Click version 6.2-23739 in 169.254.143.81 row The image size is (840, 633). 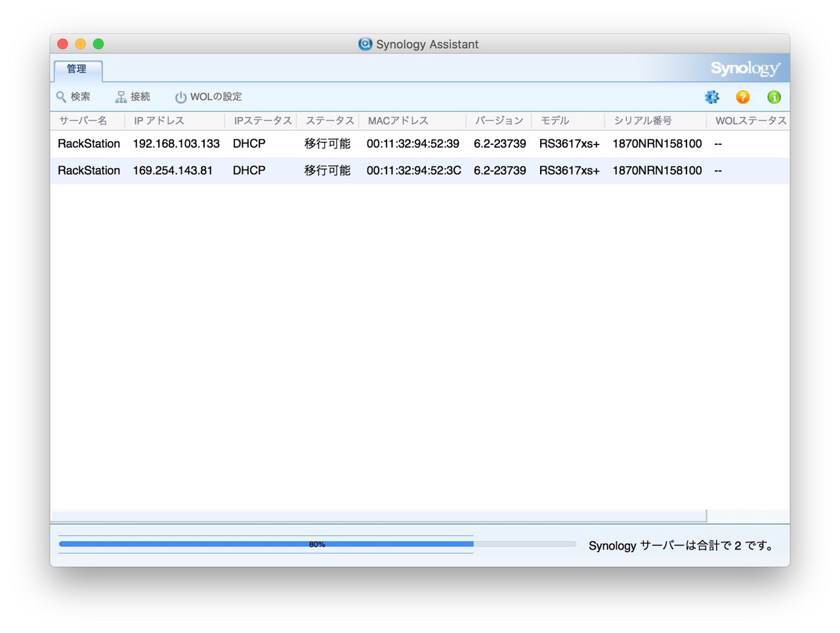(x=500, y=171)
